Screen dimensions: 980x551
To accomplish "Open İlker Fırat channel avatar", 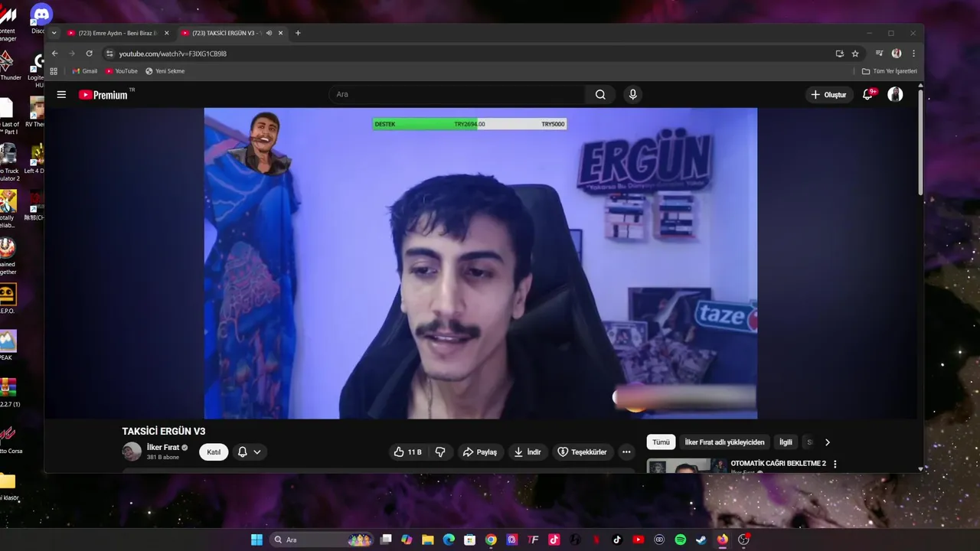I will (x=132, y=452).
